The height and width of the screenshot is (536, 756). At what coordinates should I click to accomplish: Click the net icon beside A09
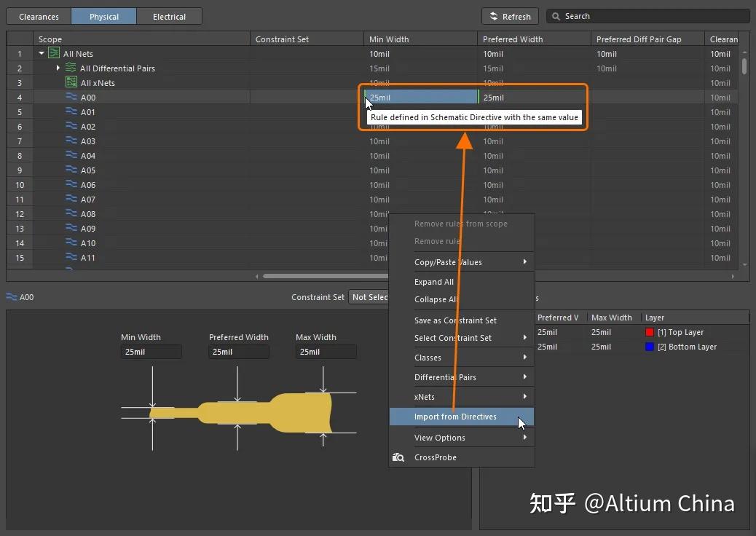(71, 228)
